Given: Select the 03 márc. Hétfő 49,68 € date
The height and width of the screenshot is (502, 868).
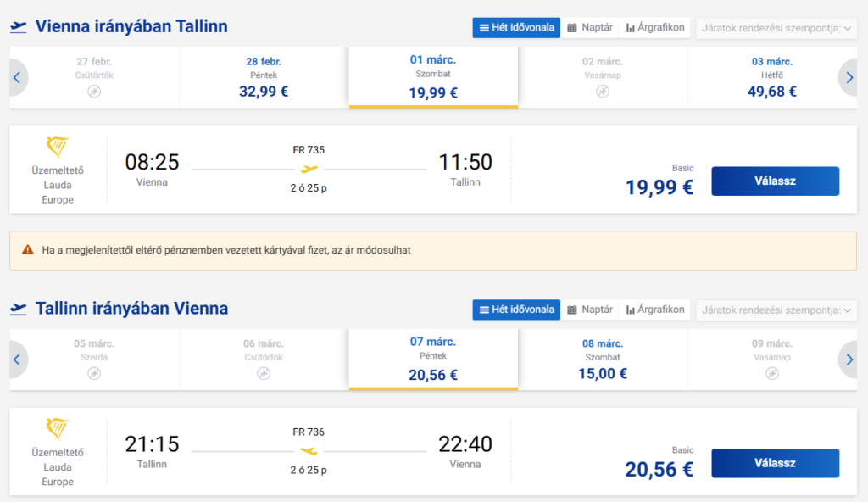Looking at the screenshot, I should (x=771, y=77).
